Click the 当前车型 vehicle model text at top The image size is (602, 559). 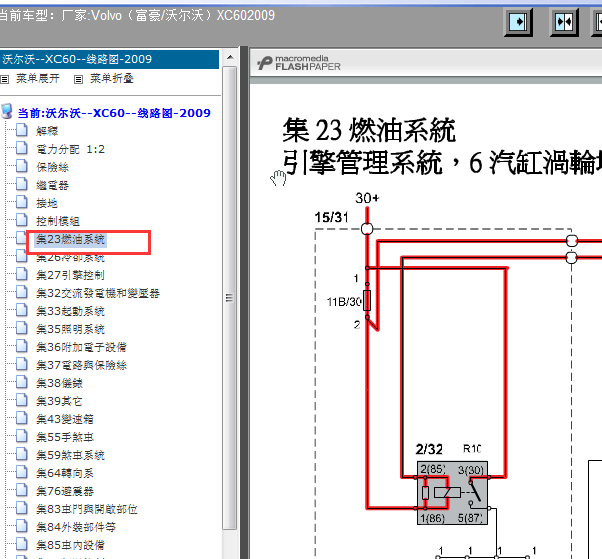(x=136, y=15)
